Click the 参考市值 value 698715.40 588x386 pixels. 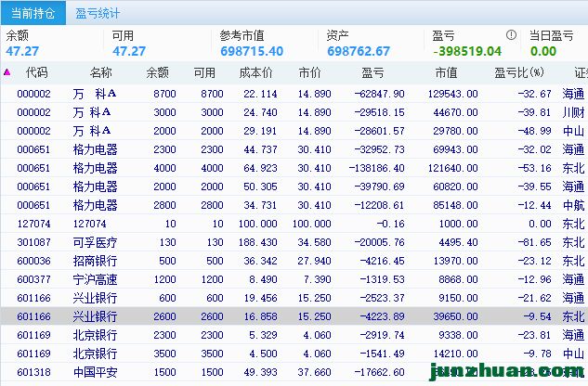(251, 51)
